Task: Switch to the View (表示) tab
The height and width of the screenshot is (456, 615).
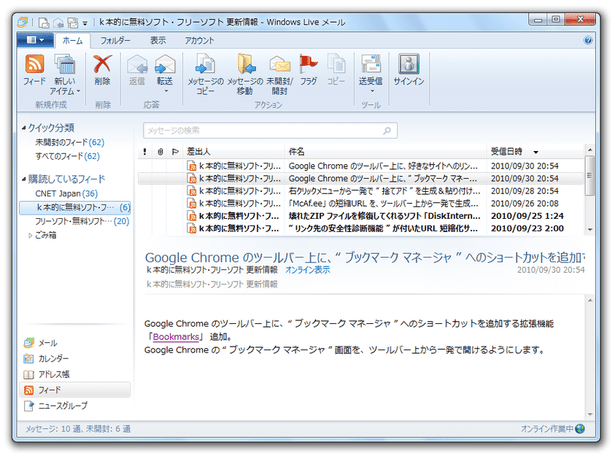Action: point(158,40)
